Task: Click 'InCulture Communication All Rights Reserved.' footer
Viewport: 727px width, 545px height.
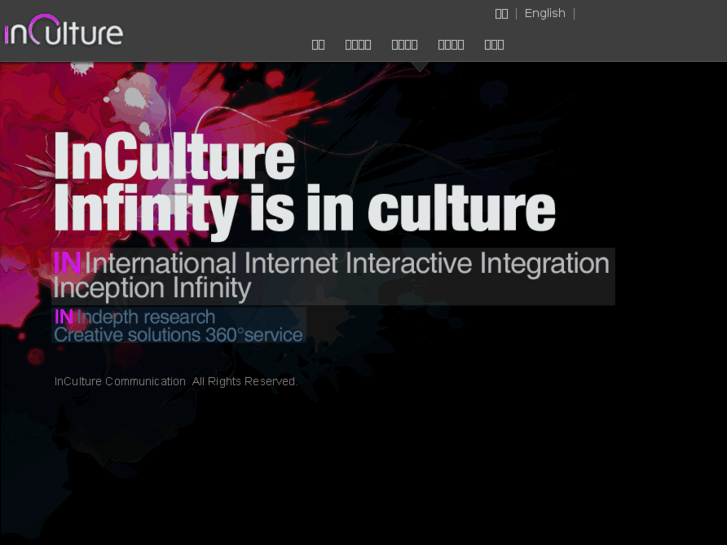Action: click(176, 381)
